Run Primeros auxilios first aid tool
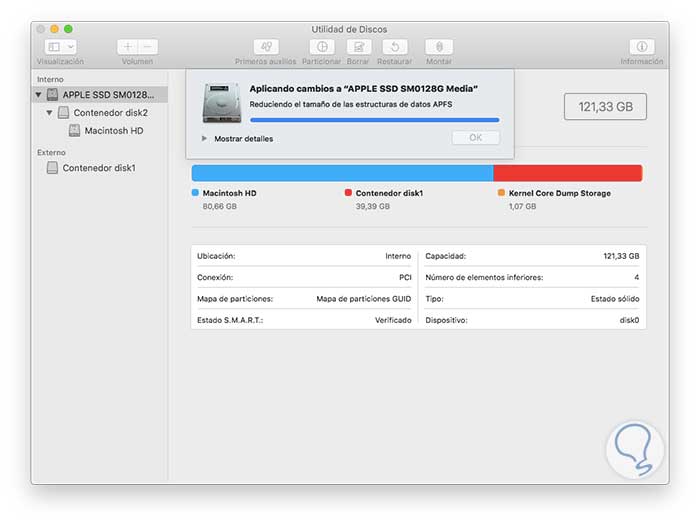This screenshot has width=700, height=525. (266, 46)
